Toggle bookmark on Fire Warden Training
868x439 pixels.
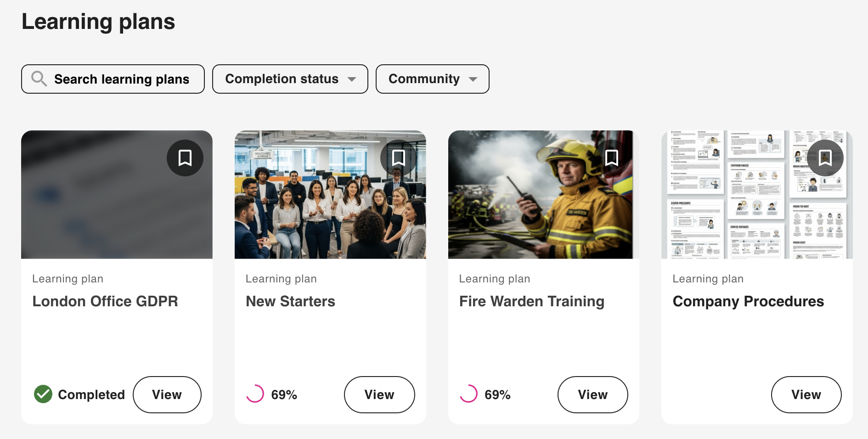click(x=612, y=158)
